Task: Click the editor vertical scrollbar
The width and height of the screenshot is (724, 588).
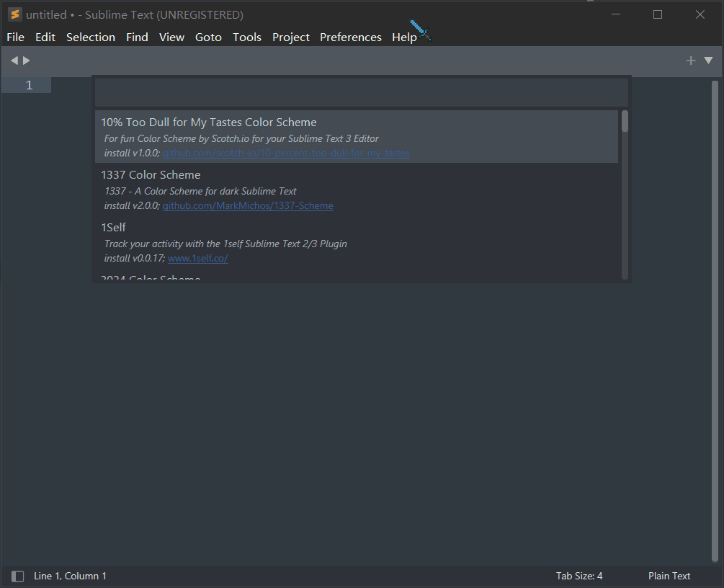Action: click(715, 322)
